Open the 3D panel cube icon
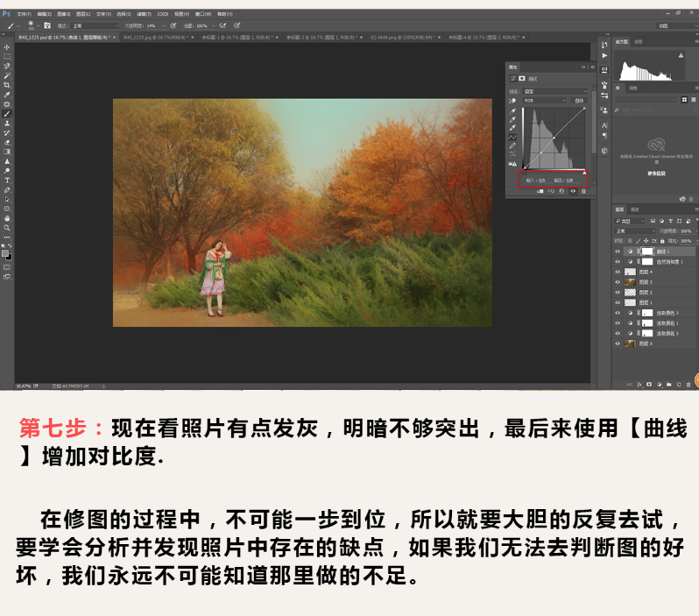This screenshot has width=699, height=616. tap(604, 151)
